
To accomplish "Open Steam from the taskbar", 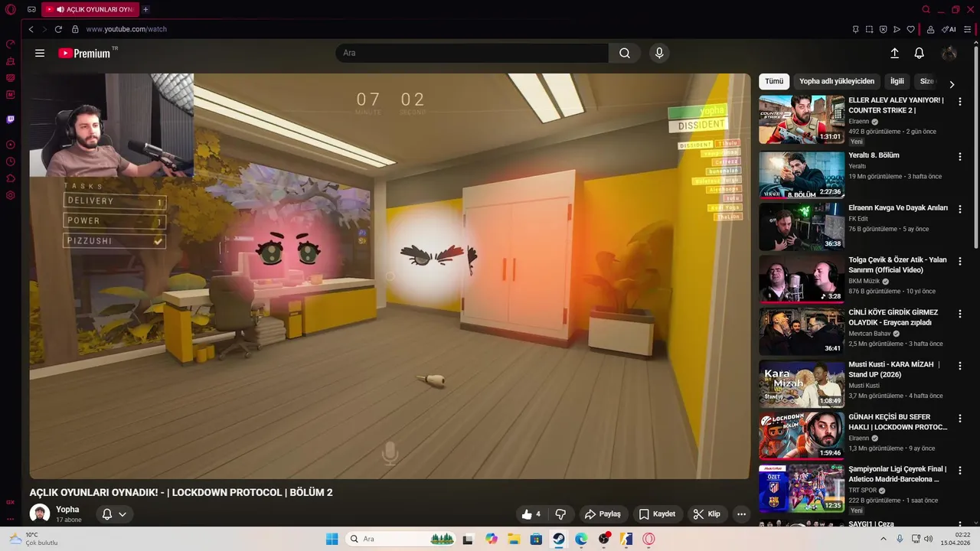I will (x=559, y=539).
